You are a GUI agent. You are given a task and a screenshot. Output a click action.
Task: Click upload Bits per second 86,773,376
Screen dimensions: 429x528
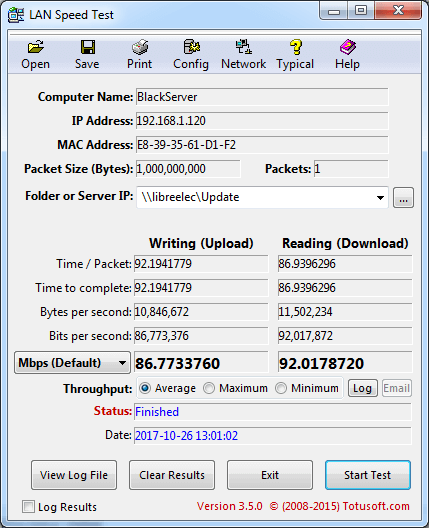(201, 336)
